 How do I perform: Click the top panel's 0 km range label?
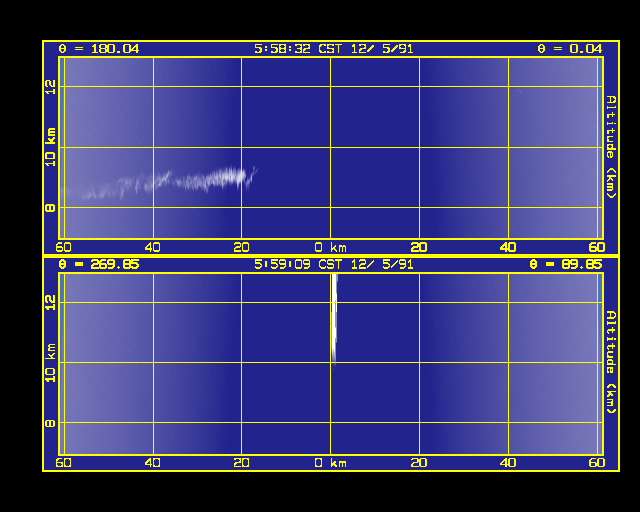[331, 247]
